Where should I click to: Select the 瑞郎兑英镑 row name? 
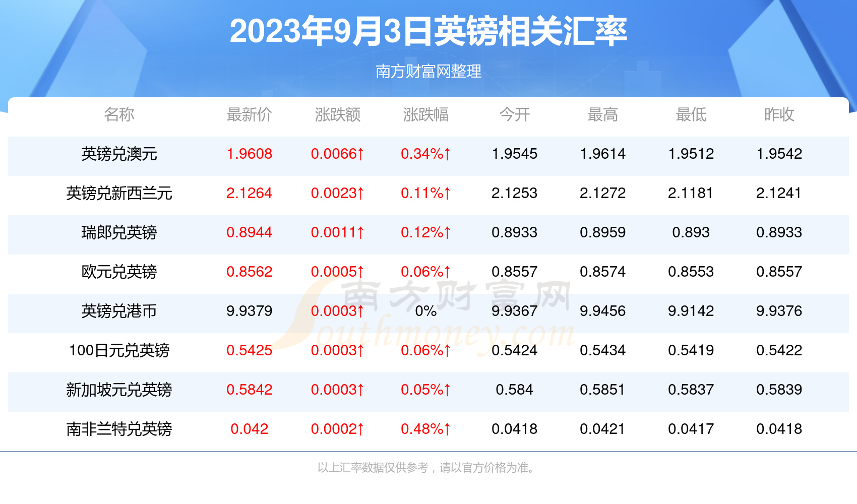pyautogui.click(x=119, y=232)
